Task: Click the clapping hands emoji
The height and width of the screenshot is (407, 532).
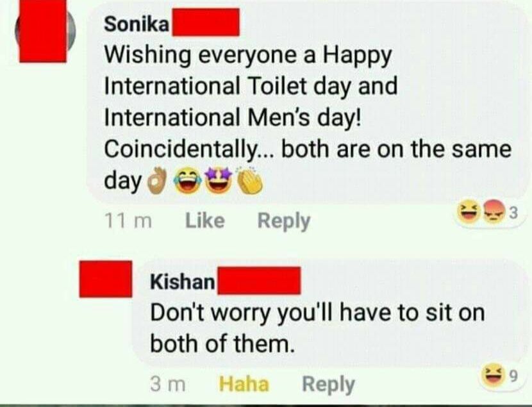Action: (x=249, y=181)
